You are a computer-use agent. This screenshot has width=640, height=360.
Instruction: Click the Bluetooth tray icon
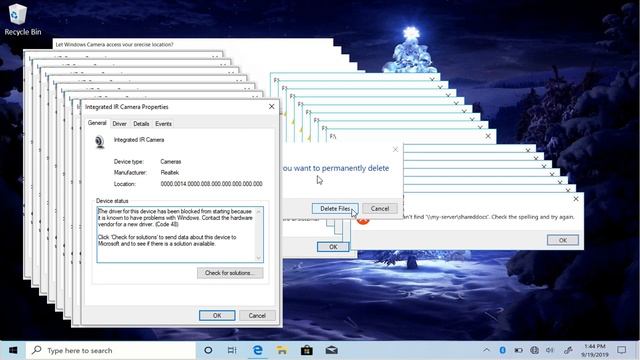pos(502,350)
